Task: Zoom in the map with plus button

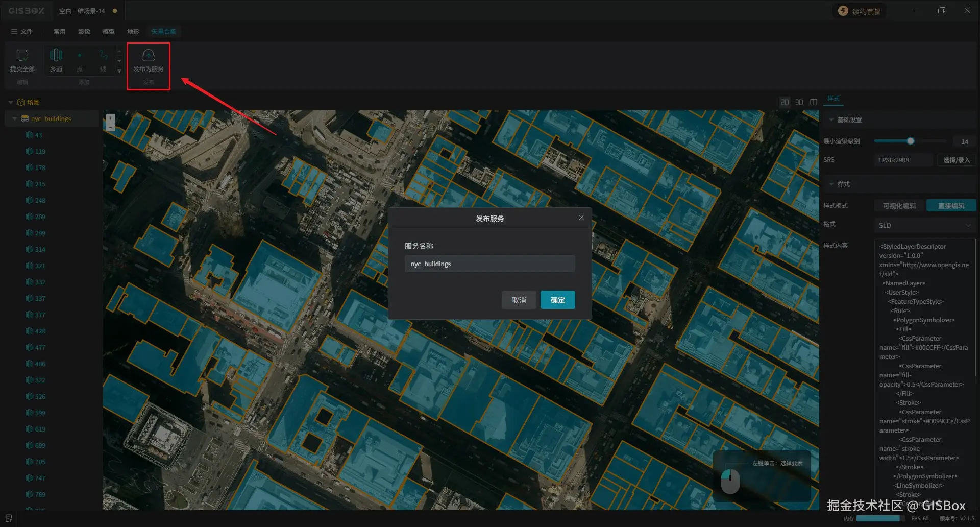Action: tap(110, 118)
